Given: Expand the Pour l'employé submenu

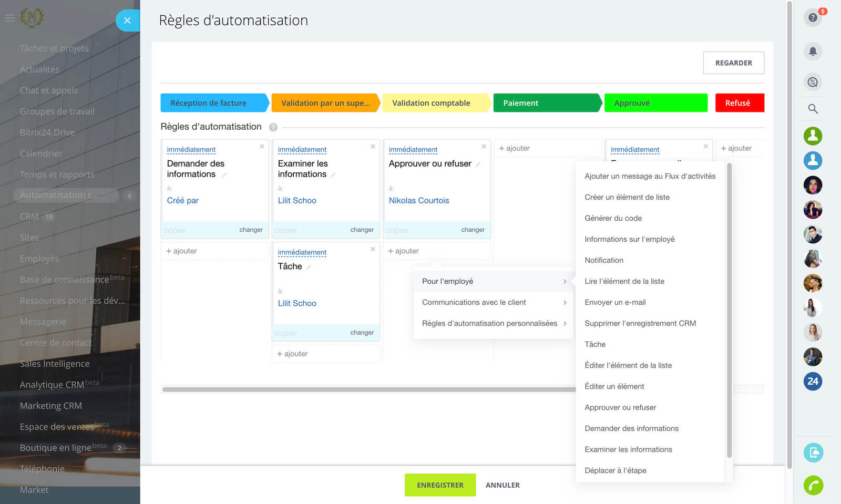Looking at the screenshot, I should pos(493,282).
